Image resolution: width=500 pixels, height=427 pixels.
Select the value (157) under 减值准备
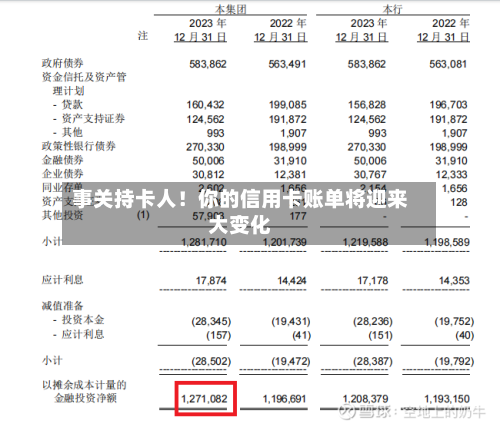pyautogui.click(x=219, y=335)
